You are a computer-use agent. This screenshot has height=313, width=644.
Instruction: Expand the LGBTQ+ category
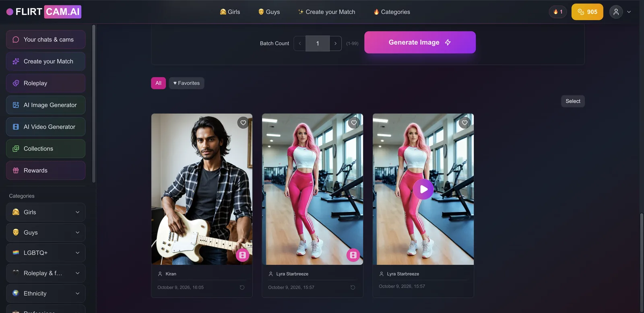coord(45,253)
